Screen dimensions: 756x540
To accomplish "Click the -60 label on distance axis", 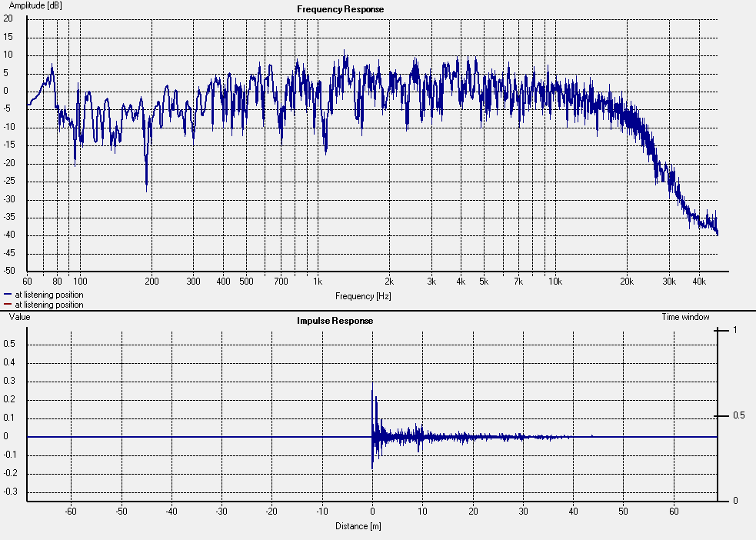I will (x=71, y=512).
